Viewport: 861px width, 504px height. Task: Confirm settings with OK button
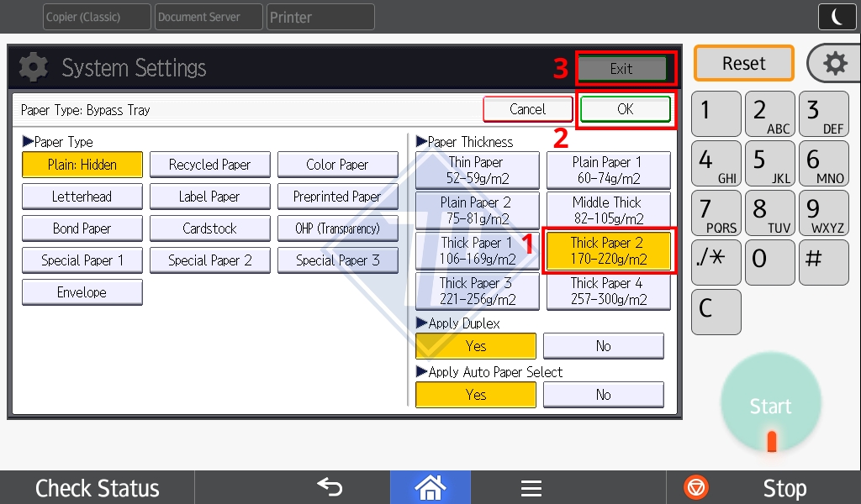pyautogui.click(x=626, y=109)
